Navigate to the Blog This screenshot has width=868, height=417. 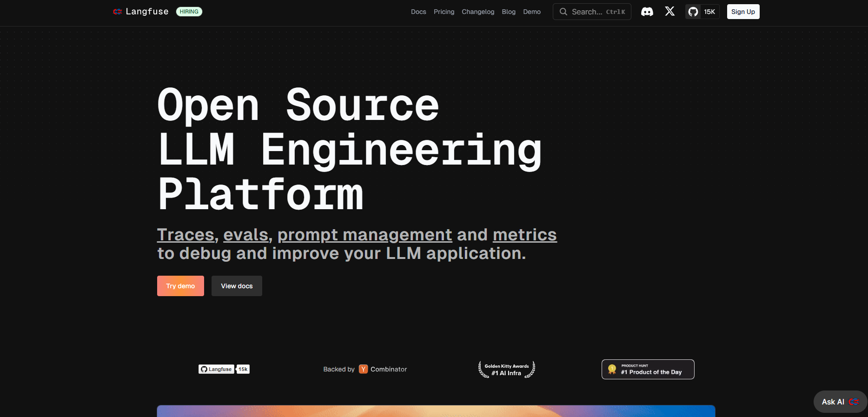click(x=508, y=12)
